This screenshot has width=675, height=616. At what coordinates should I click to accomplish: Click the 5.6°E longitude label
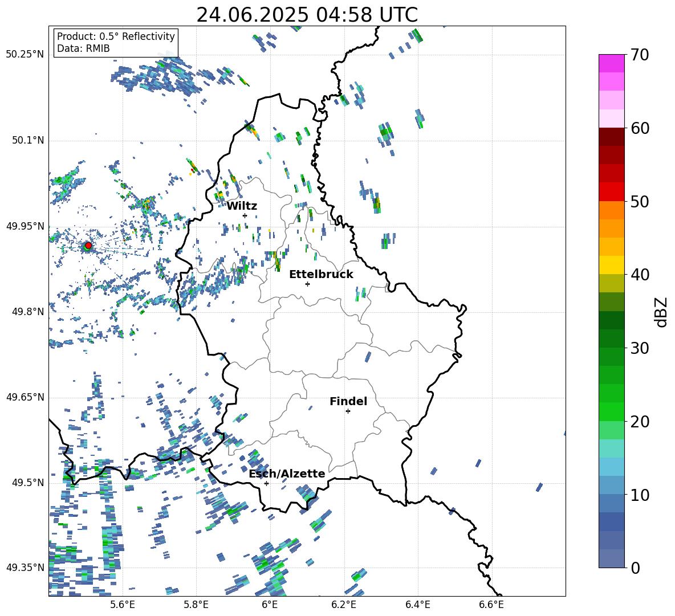point(123,605)
